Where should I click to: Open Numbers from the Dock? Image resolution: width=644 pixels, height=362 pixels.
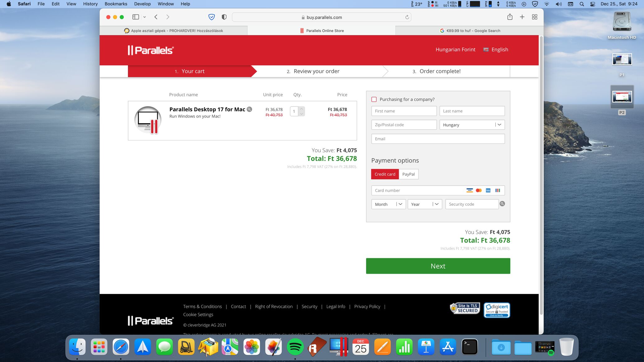tap(404, 347)
